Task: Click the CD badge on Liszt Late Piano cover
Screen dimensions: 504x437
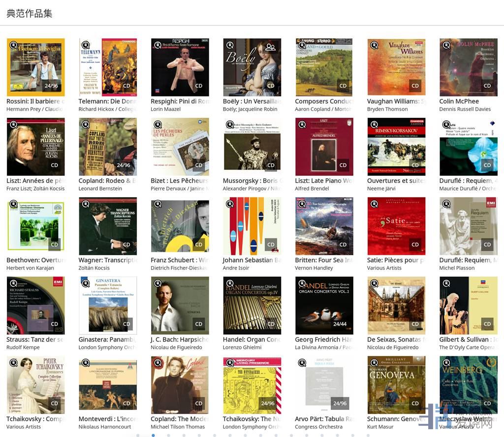Action: 343,165
